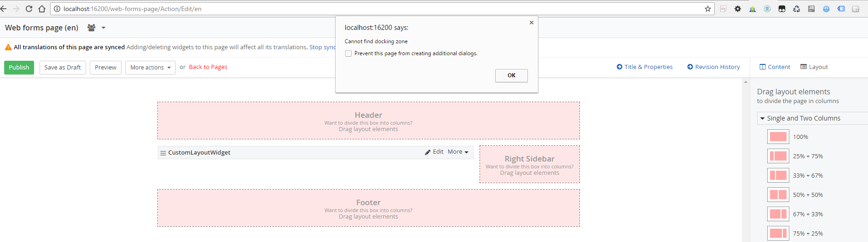Collapse the Single and Two Columns section

[763, 119]
